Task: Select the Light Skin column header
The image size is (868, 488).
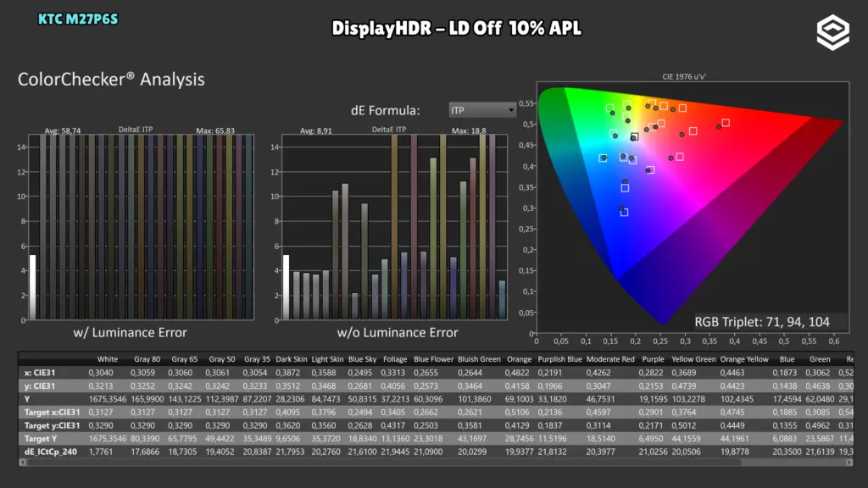Action: [x=327, y=359]
